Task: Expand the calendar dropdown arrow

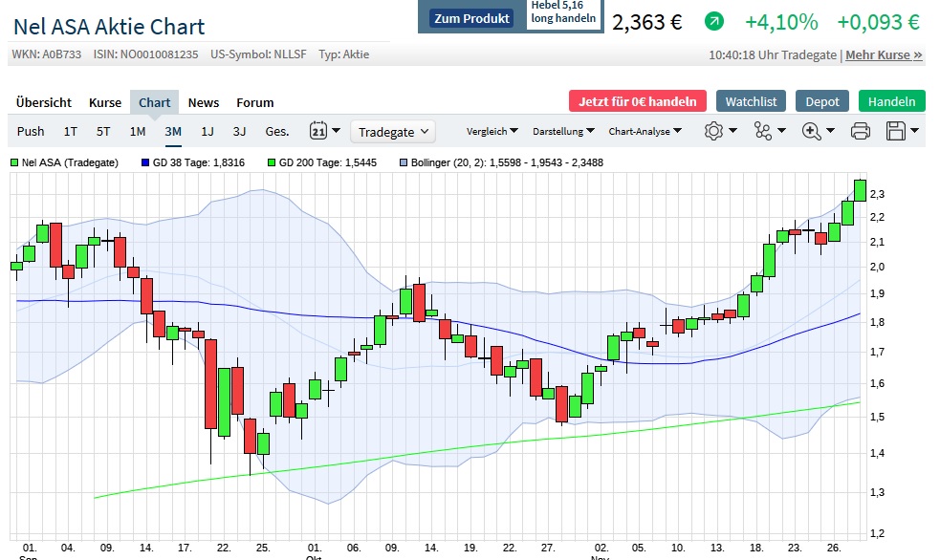Action: pyautogui.click(x=336, y=130)
